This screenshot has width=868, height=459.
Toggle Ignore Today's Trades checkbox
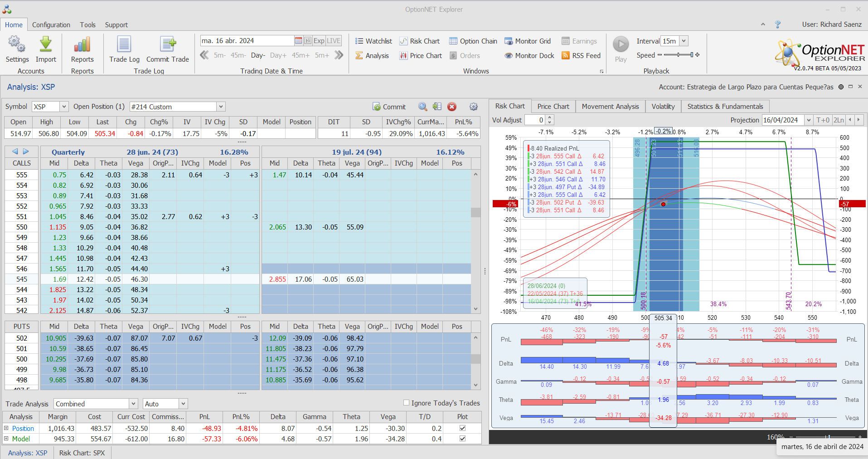[x=406, y=403]
